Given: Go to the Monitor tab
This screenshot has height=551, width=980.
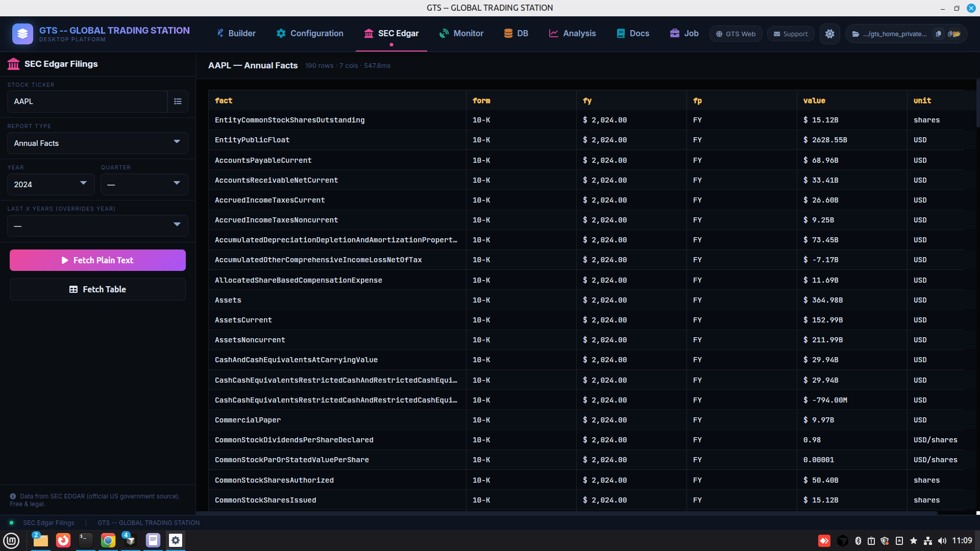Looking at the screenshot, I should click(x=461, y=34).
